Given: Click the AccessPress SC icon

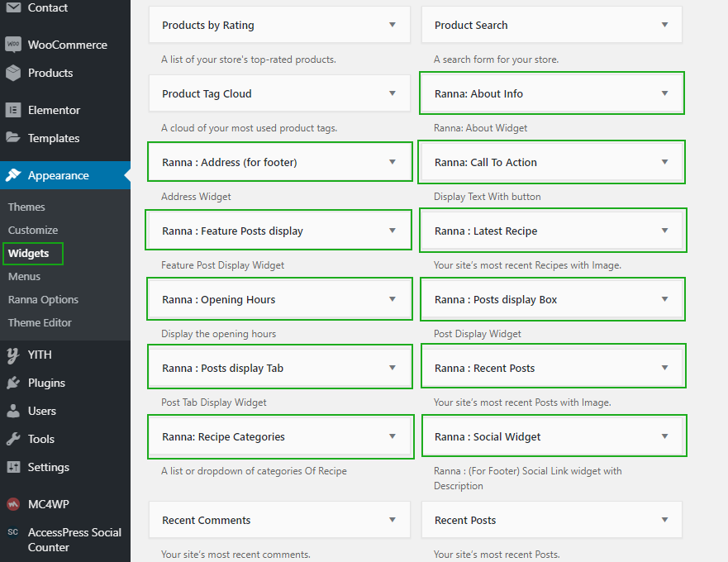Looking at the screenshot, I should 13,532.
